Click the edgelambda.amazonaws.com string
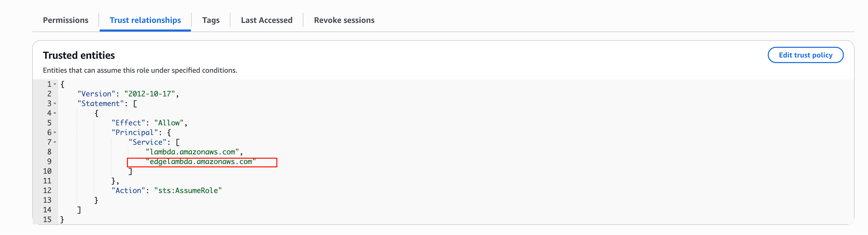The image size is (868, 235). point(201,162)
